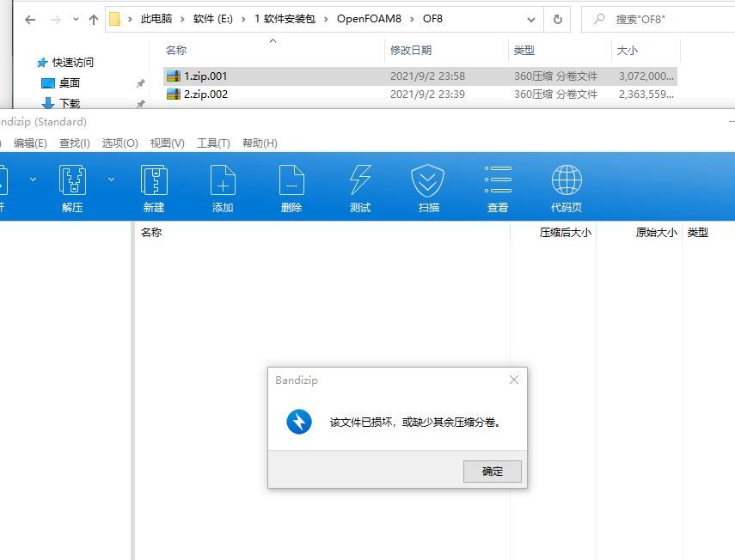
Task: Sort Explorer files by 修改日期 column
Action: pos(411,51)
